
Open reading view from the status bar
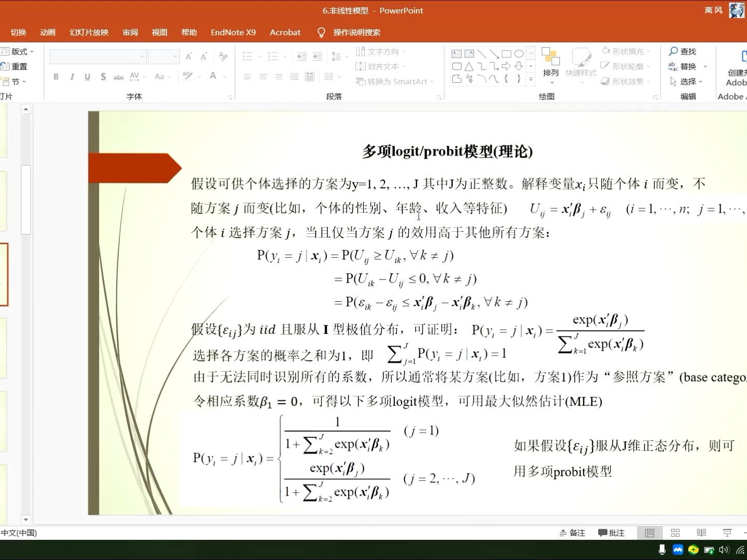(701, 533)
